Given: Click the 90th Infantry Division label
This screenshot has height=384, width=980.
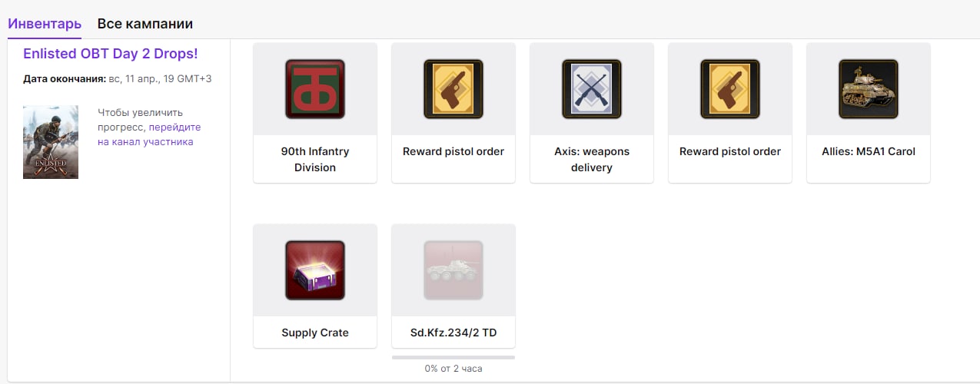Looking at the screenshot, I should tap(315, 159).
